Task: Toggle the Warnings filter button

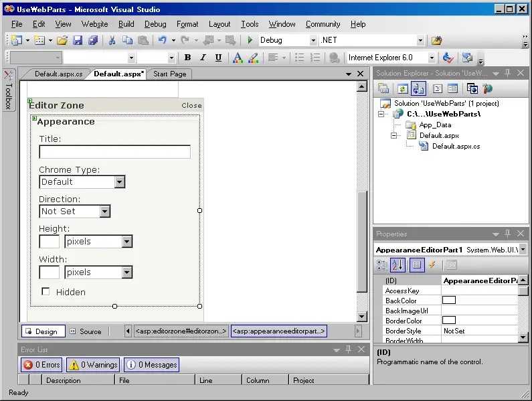Action: coord(93,365)
